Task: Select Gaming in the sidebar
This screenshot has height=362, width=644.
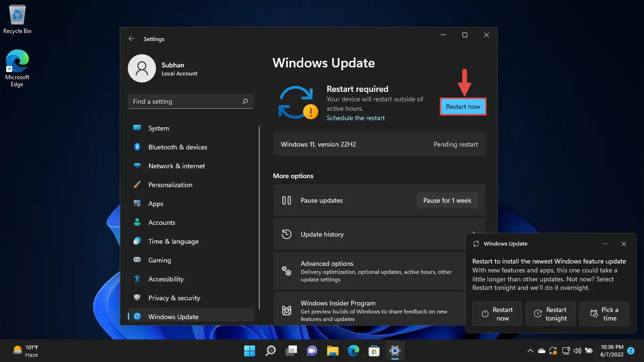Action: (190, 260)
